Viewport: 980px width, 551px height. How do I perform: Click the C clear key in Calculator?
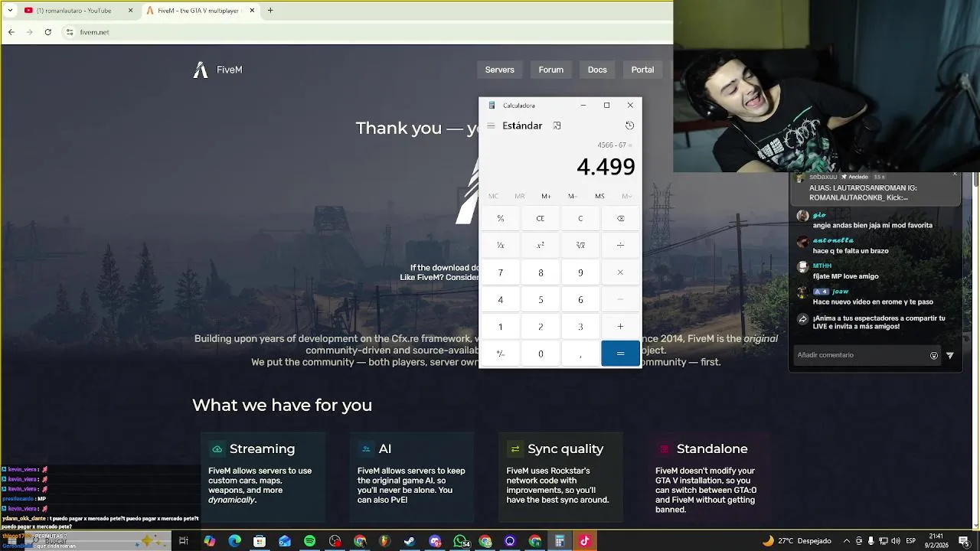580,218
